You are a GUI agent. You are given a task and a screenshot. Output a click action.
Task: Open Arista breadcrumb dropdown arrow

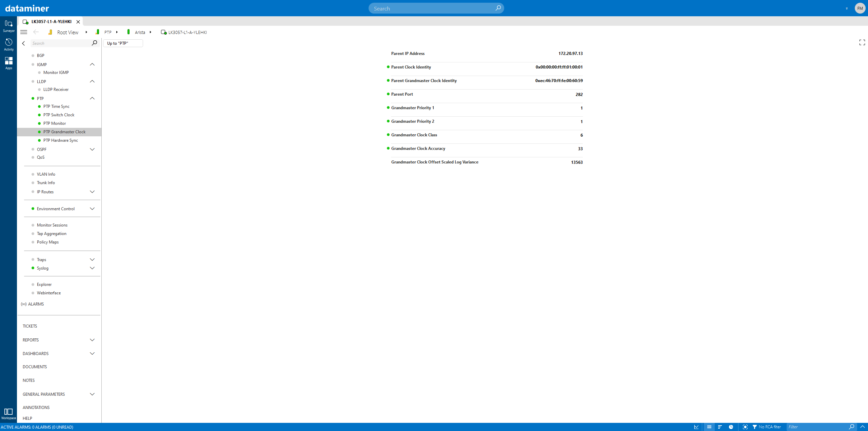[x=151, y=32]
